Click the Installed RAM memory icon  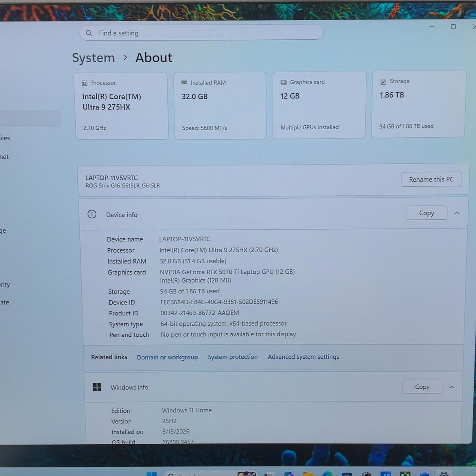pyautogui.click(x=184, y=83)
